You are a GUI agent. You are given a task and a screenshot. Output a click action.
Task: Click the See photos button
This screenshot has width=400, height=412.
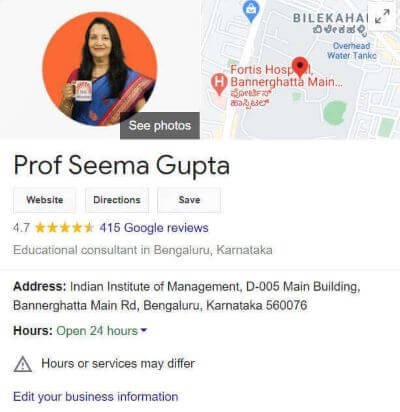[x=160, y=126]
